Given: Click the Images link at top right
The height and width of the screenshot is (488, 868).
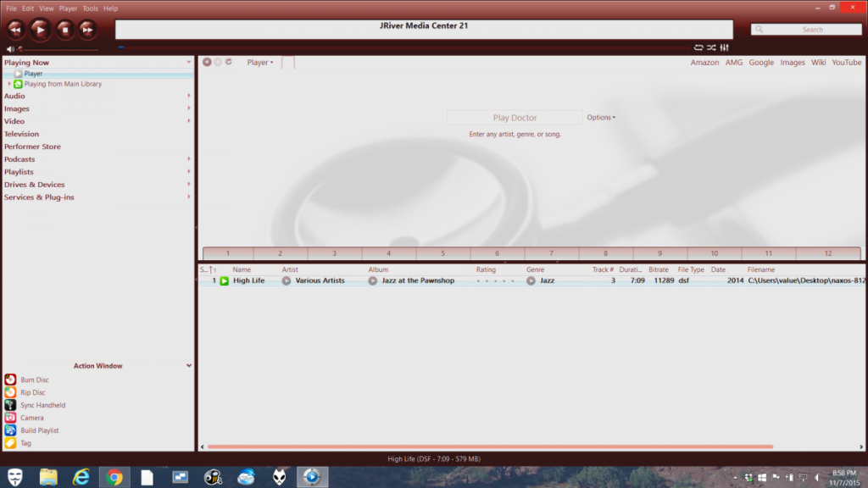Looking at the screenshot, I should point(793,63).
